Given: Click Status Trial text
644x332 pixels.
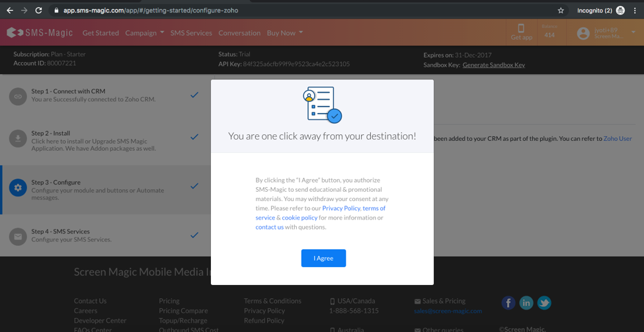Looking at the screenshot, I should pos(234,54).
